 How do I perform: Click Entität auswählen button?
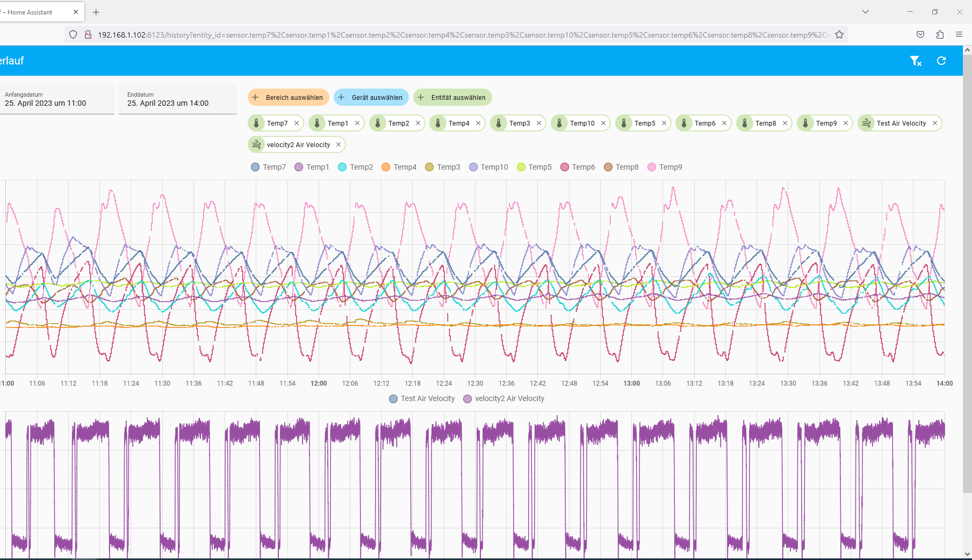coord(452,97)
